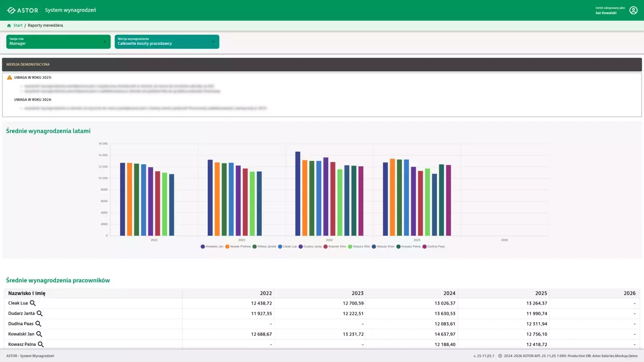Click the ASTOR logo in the header

pos(23,10)
